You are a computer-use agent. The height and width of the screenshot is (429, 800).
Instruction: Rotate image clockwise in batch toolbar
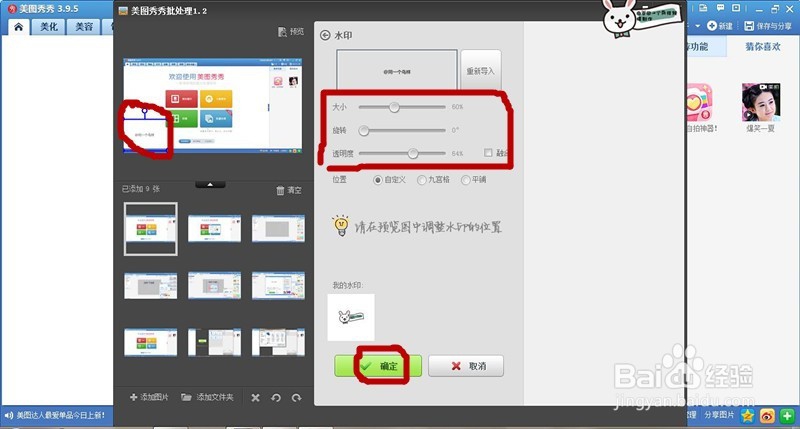(296, 397)
